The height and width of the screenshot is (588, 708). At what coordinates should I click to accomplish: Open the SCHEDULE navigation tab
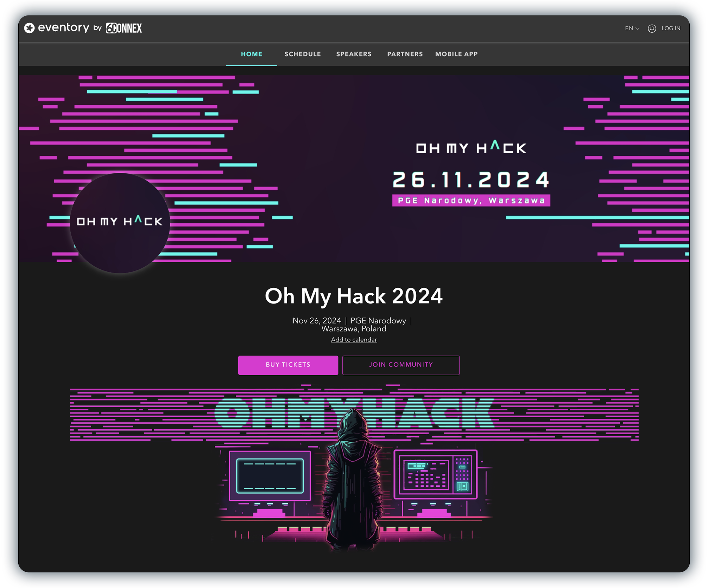pos(302,54)
